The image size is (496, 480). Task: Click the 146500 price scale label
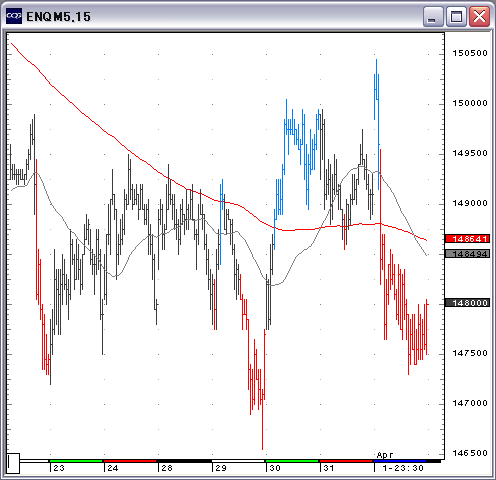pos(470,453)
